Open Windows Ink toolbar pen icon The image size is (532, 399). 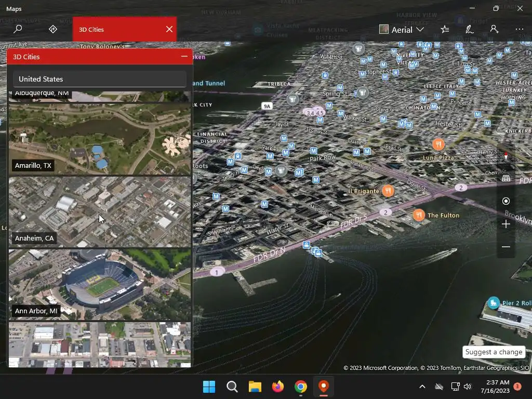(469, 30)
